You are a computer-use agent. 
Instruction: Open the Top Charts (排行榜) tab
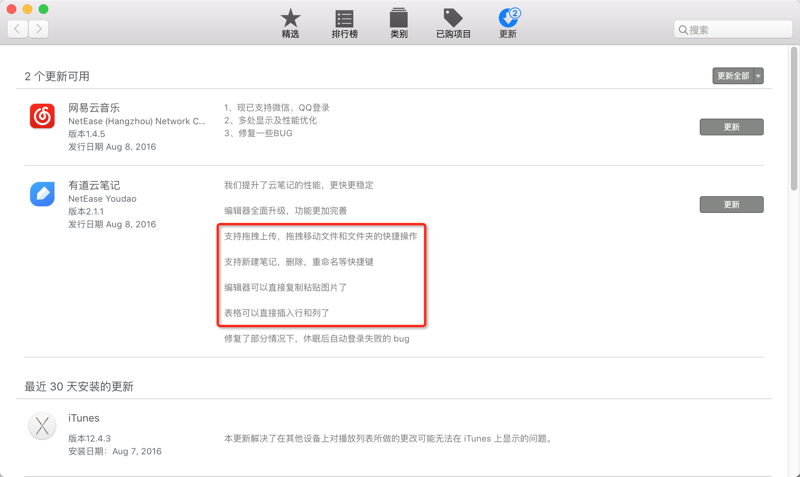[x=344, y=23]
